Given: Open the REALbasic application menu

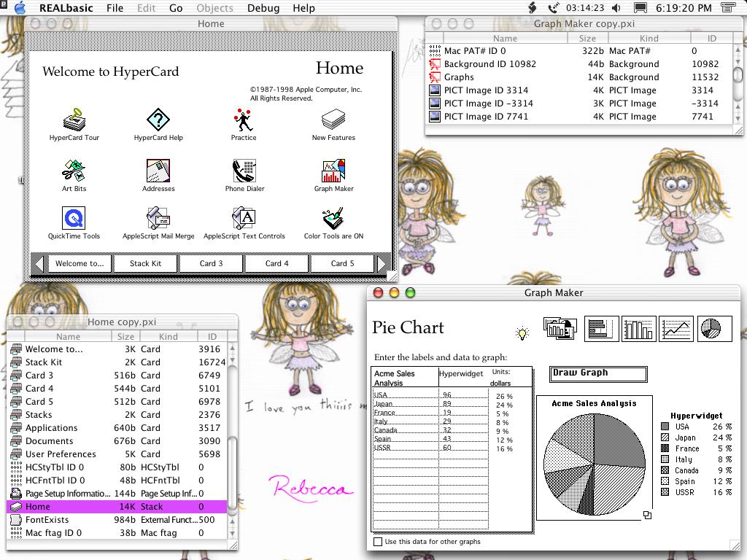Looking at the screenshot, I should (x=66, y=8).
